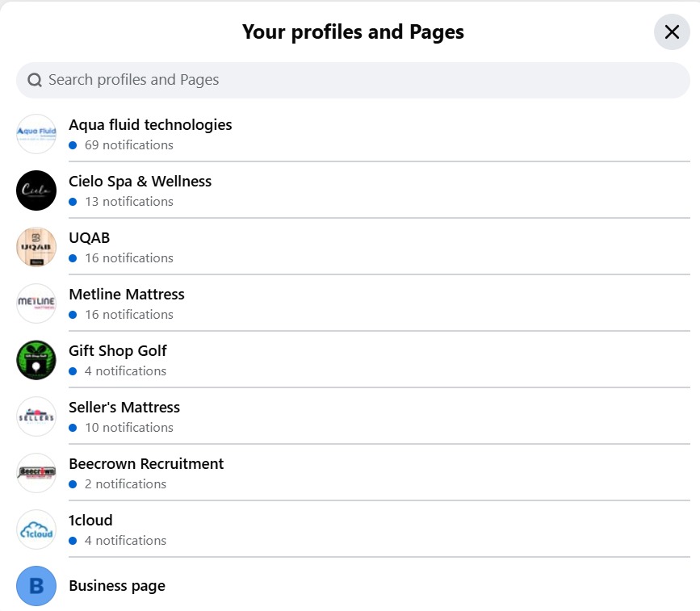The image size is (700, 611).
Task: Click Gift Shop Golf's 4 notifications
Action: pos(125,371)
